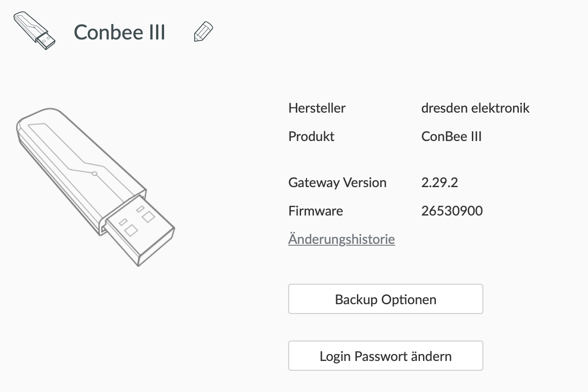This screenshot has width=588, height=392.
Task: Click the small USB stick icon in header
Action: pos(35,31)
